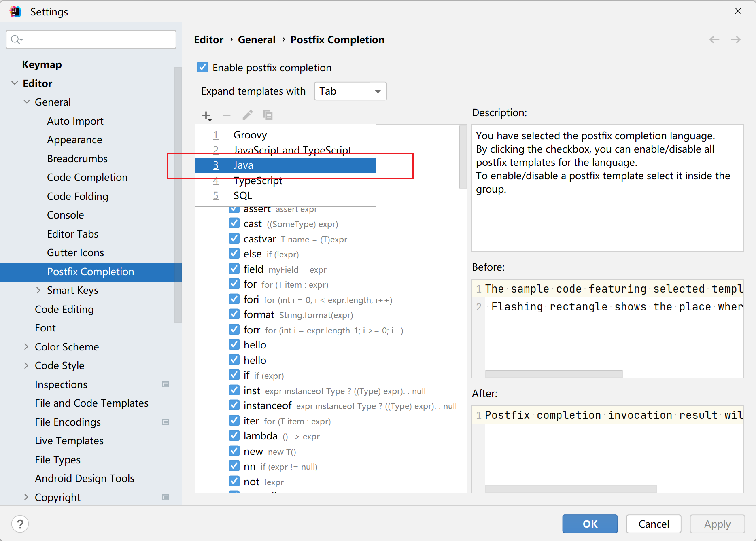This screenshot has width=756, height=541.
Task: Navigate back with the left arrow
Action: tap(714, 40)
